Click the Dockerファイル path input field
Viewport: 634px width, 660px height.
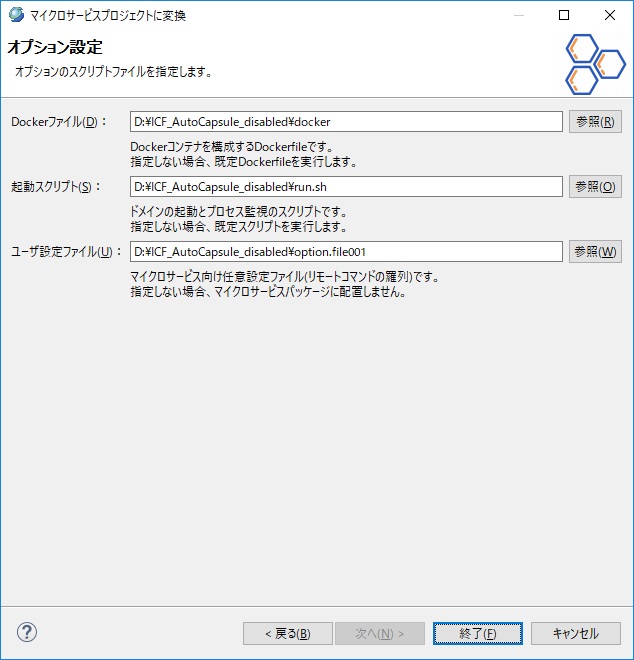pyautogui.click(x=346, y=122)
